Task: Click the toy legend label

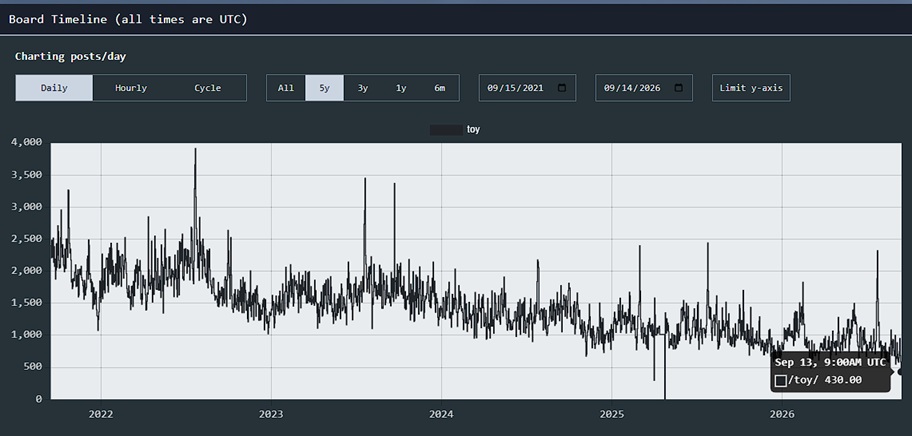Action: point(473,130)
